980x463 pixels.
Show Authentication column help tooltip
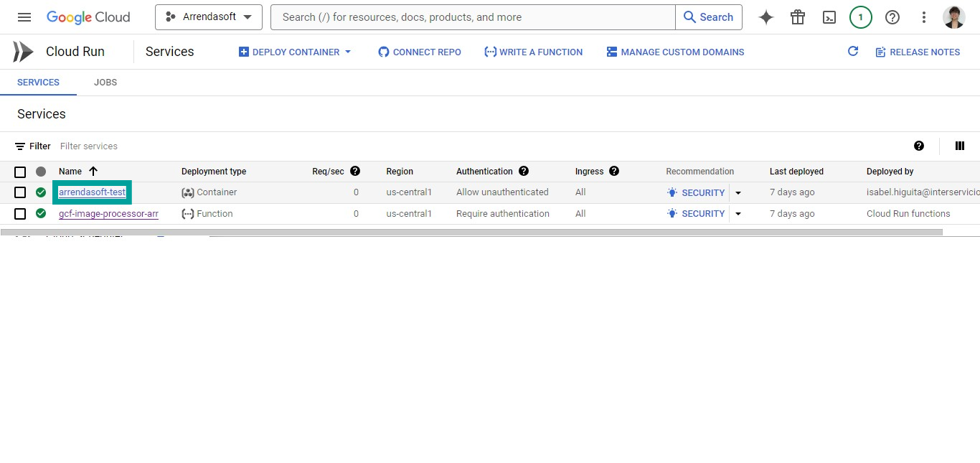point(524,172)
